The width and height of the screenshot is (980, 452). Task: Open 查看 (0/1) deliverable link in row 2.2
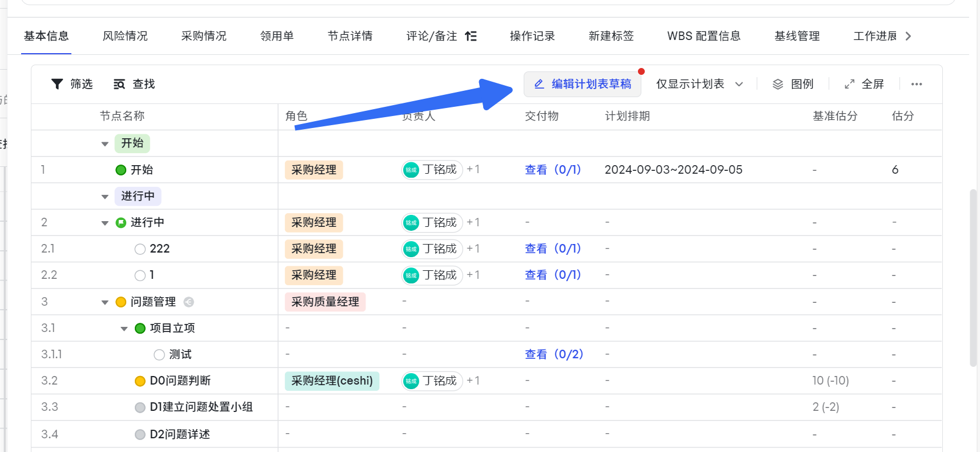click(553, 275)
